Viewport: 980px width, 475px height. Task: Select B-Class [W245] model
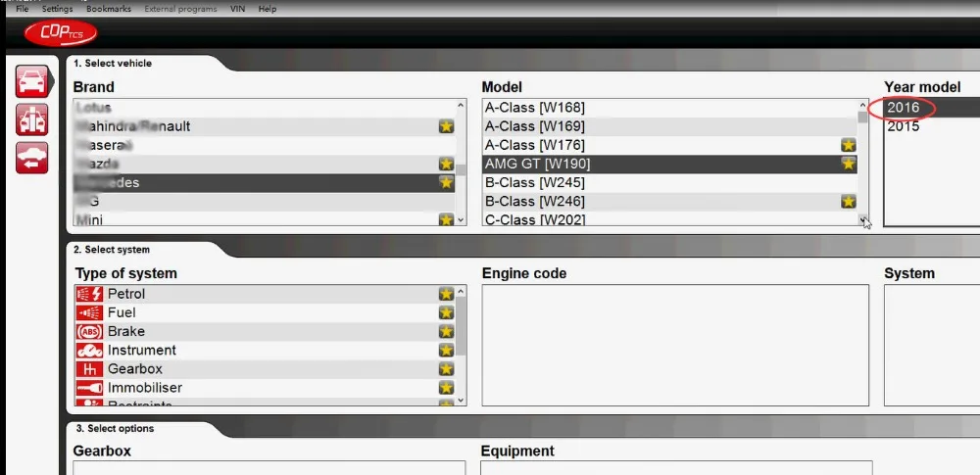[x=670, y=182]
